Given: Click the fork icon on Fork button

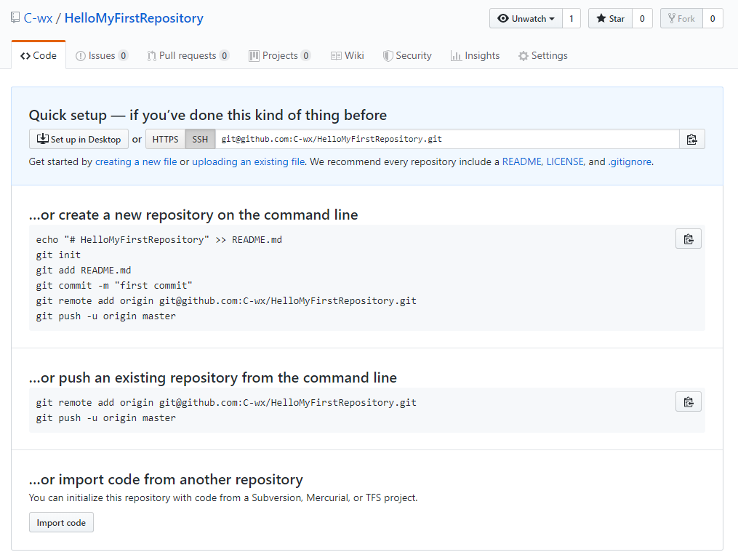Looking at the screenshot, I should pos(672,18).
